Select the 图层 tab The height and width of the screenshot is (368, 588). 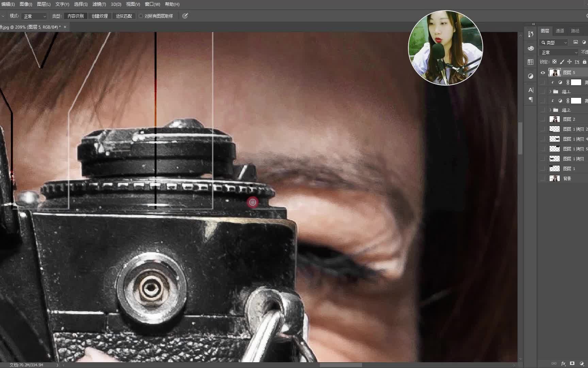pos(545,31)
